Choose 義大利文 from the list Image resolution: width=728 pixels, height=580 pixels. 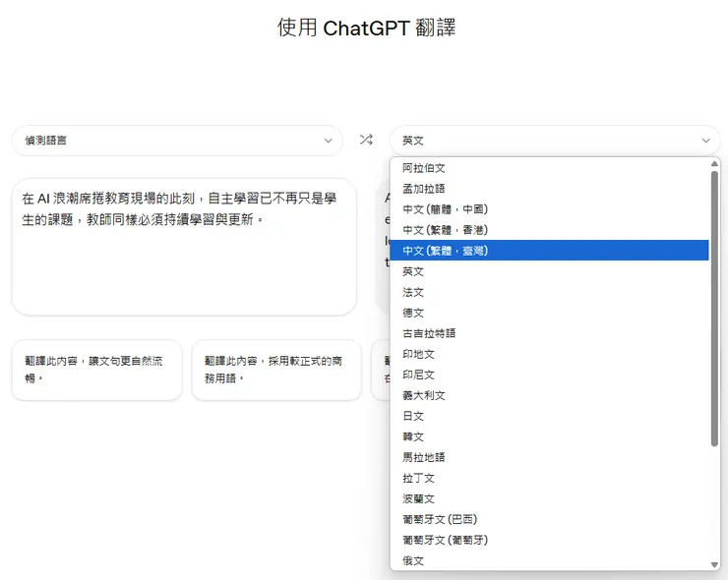tap(550, 395)
